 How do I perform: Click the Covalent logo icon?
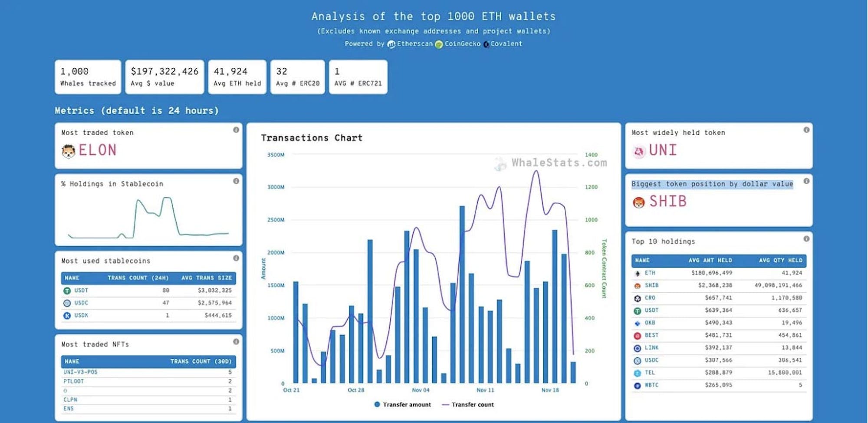pyautogui.click(x=486, y=44)
